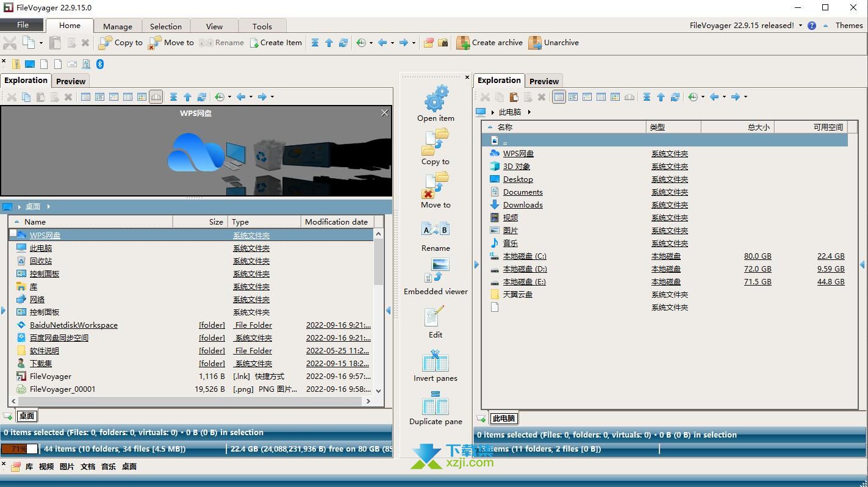Click up-arrow parent icon in right pane toolbar
Screen dimensions: 868x487
[x=661, y=96]
